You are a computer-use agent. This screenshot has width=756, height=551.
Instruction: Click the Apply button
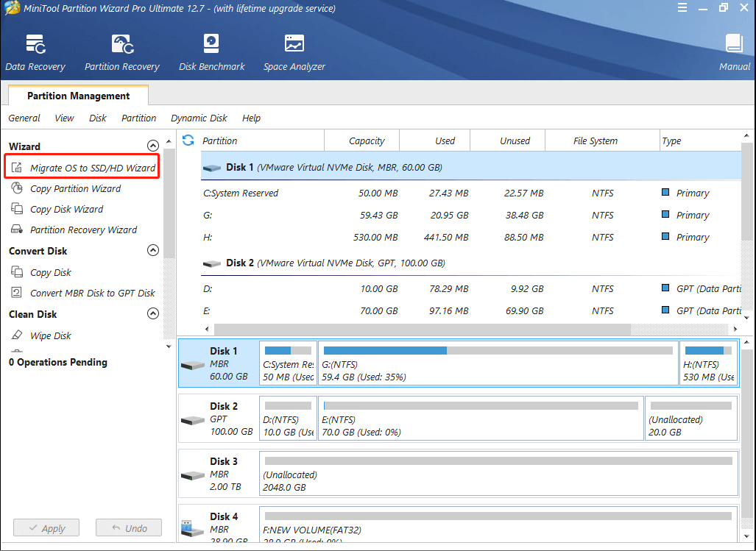pos(46,528)
